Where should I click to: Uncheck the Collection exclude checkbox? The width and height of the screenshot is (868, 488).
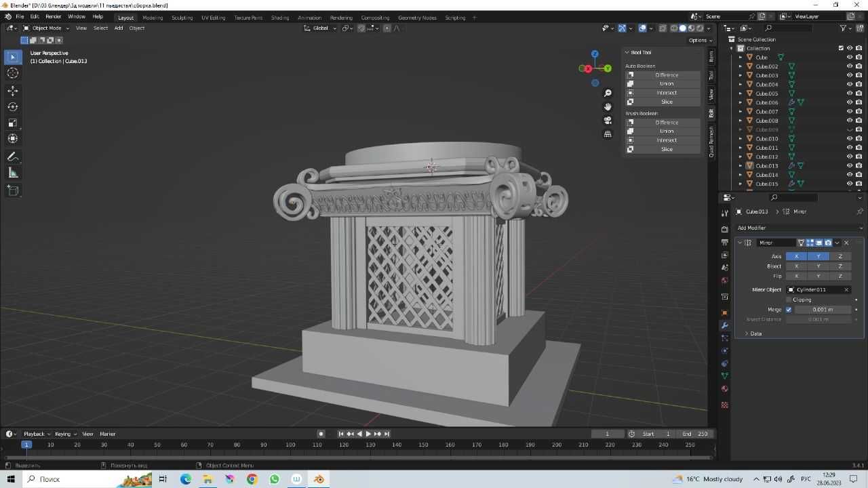tap(841, 48)
